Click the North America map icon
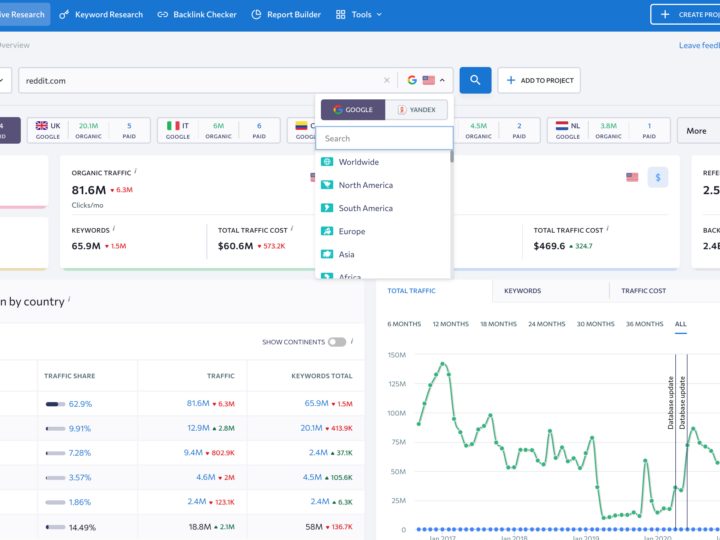This screenshot has width=720, height=540. click(327, 185)
